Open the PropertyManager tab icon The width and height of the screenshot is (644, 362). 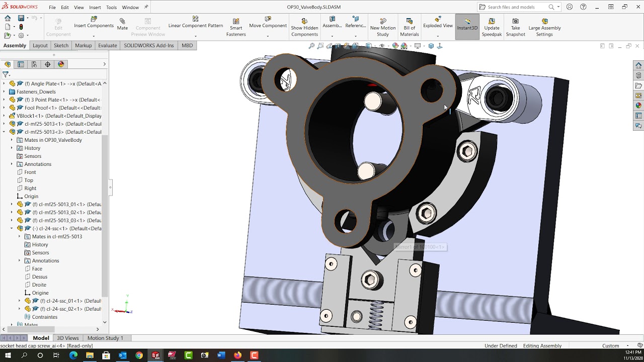click(21, 64)
